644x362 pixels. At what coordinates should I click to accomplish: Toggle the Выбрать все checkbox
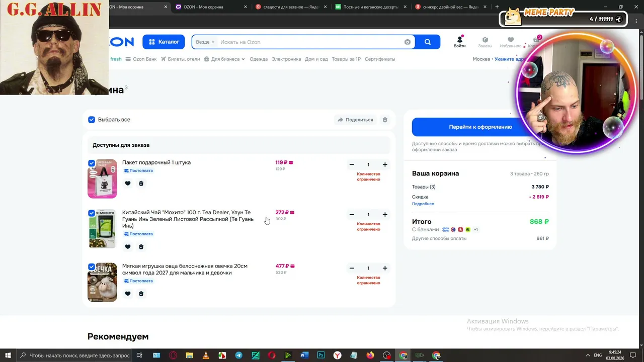92,120
